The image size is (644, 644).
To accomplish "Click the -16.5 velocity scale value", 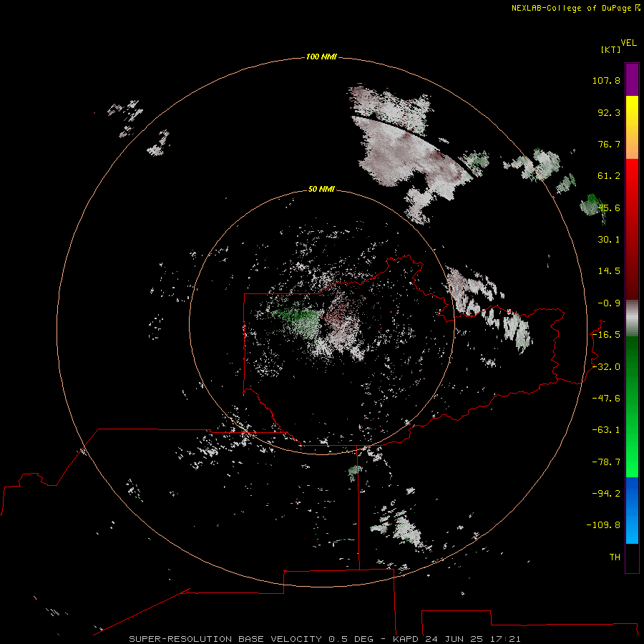I will (x=606, y=335).
